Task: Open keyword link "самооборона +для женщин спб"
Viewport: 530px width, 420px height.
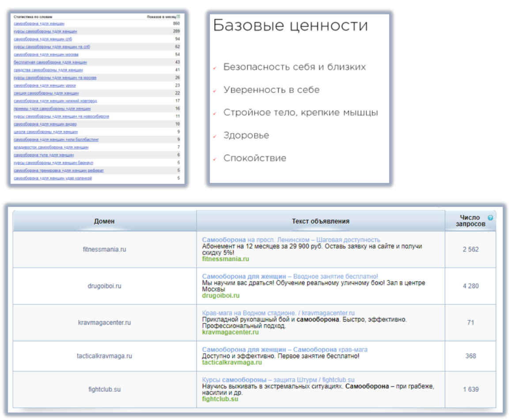Action: [43, 39]
